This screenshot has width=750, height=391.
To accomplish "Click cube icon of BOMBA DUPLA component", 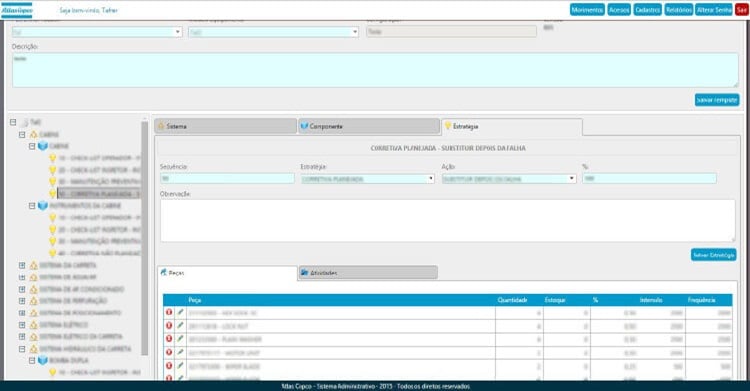I will coord(43,360).
